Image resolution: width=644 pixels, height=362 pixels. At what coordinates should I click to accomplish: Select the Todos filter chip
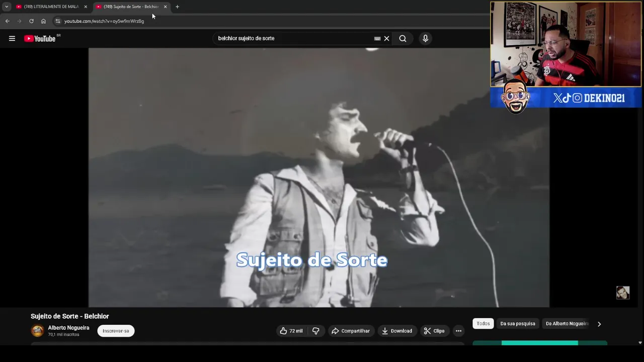coord(483,324)
